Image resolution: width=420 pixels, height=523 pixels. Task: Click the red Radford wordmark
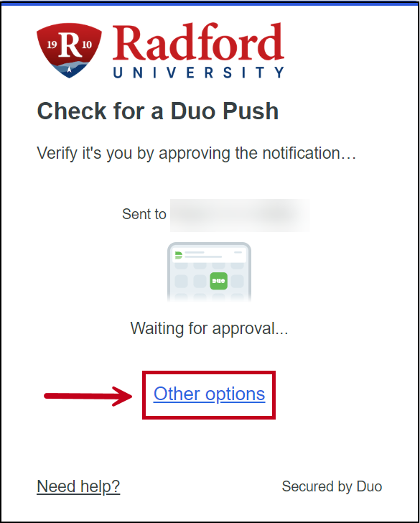pyautogui.click(x=198, y=42)
